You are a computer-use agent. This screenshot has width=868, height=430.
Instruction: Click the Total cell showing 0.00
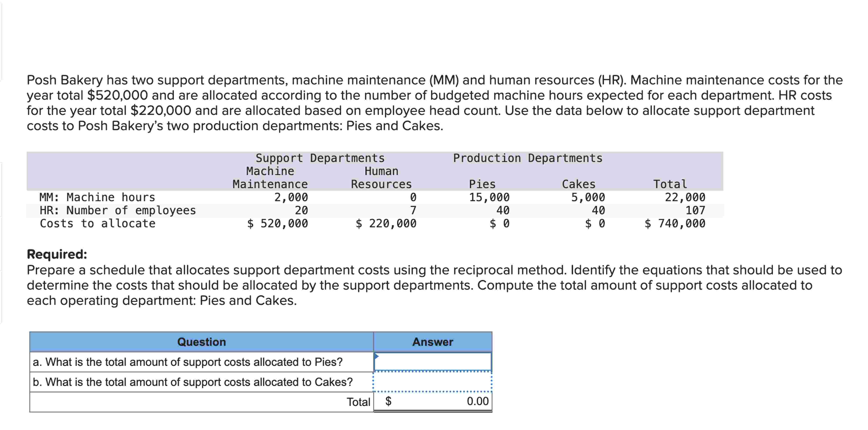coord(433,401)
